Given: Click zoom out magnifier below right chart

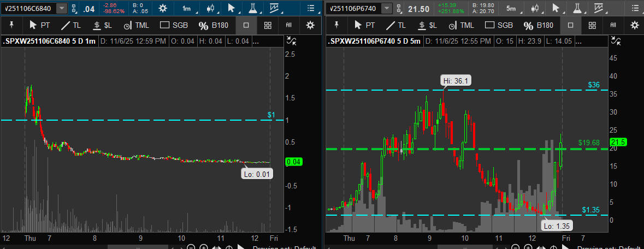Looking at the screenshot, I should click(x=516, y=247).
